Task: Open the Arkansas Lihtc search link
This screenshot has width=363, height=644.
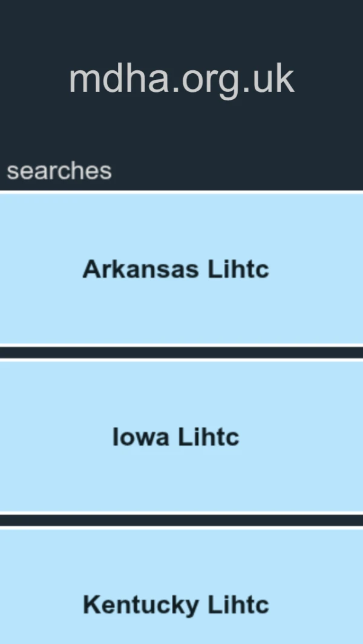Action: click(175, 269)
